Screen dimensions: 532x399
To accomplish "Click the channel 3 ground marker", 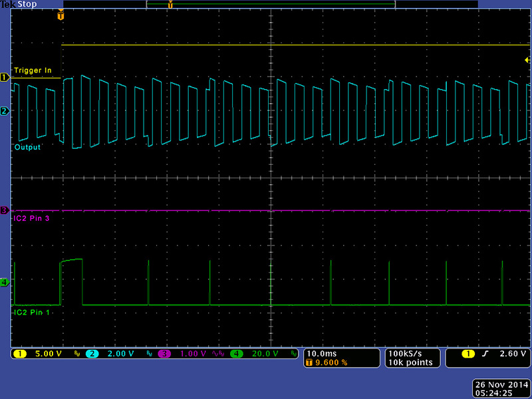I will [4, 211].
